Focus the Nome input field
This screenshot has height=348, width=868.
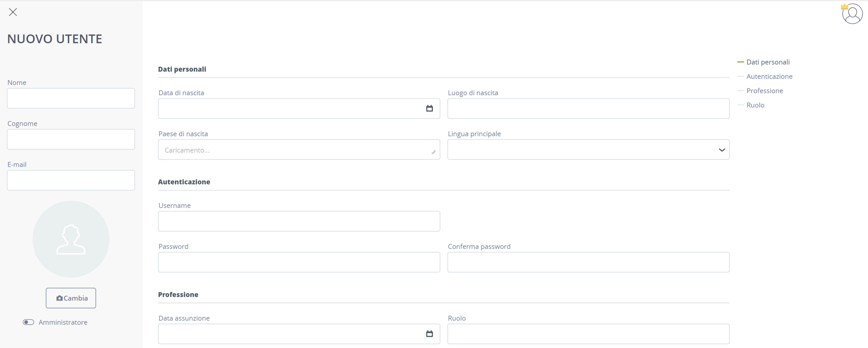pyautogui.click(x=71, y=98)
